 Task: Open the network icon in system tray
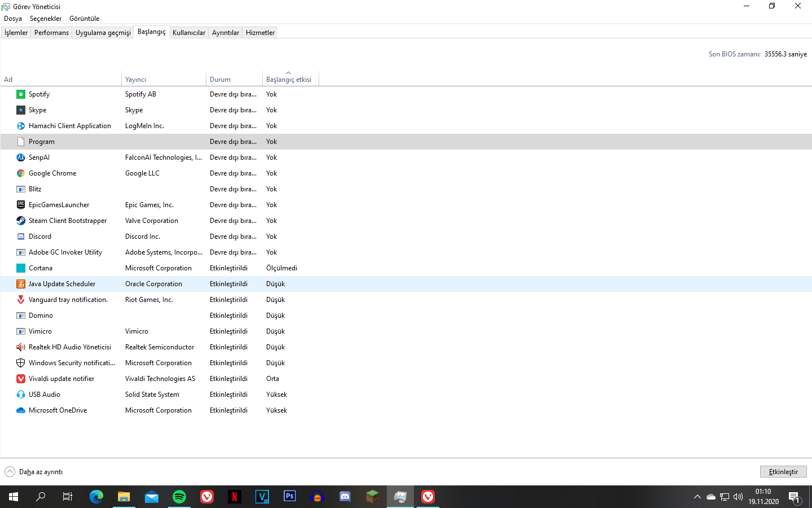(x=725, y=497)
